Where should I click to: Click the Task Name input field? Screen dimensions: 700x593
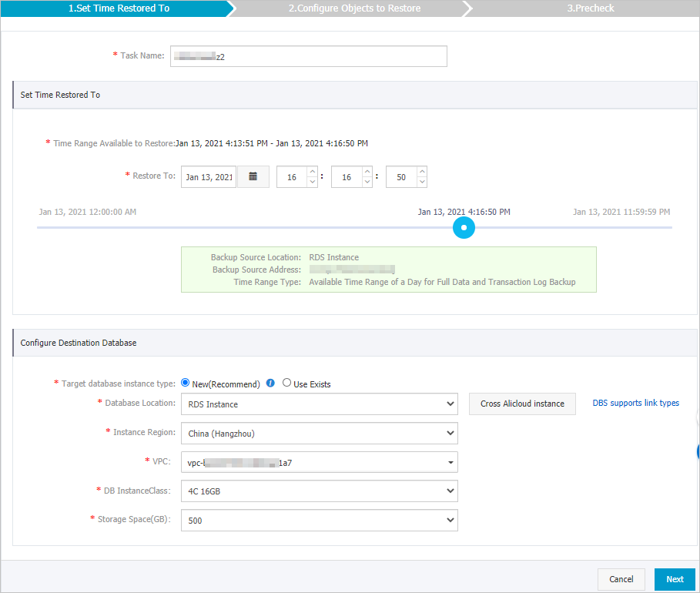(308, 56)
